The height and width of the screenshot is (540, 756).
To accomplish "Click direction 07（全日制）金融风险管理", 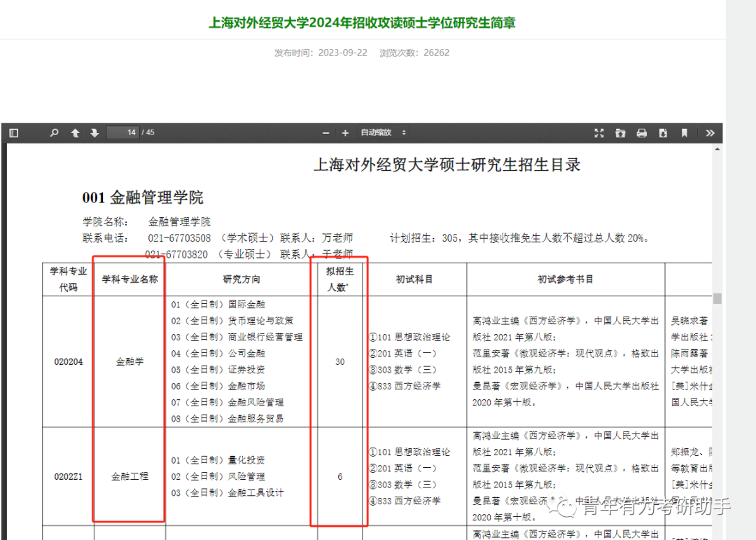I will tap(227, 403).
